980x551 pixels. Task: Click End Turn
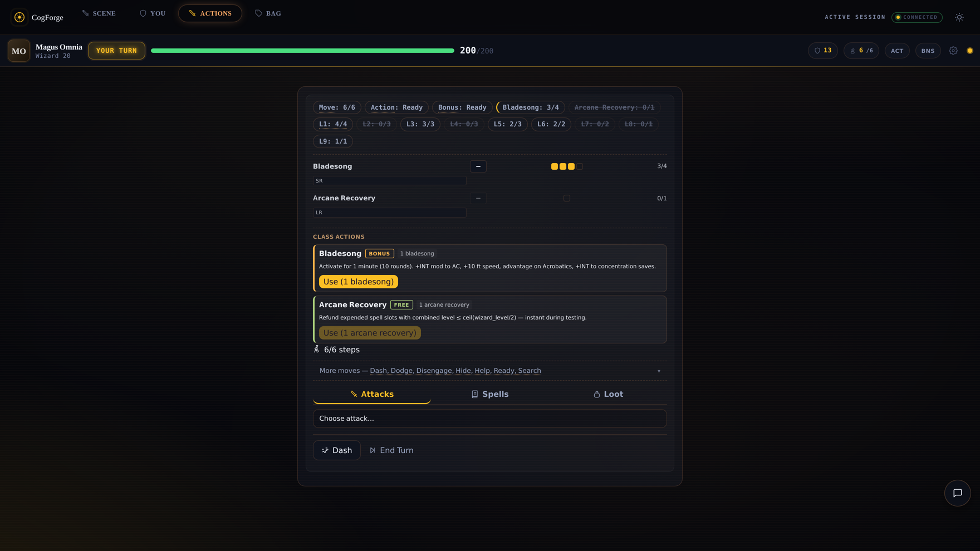click(x=391, y=450)
